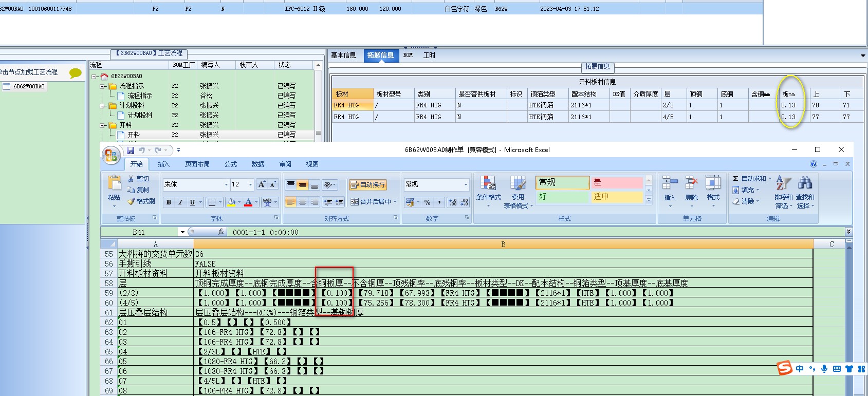Toggle center text alignment
The height and width of the screenshot is (396, 868).
point(303,202)
